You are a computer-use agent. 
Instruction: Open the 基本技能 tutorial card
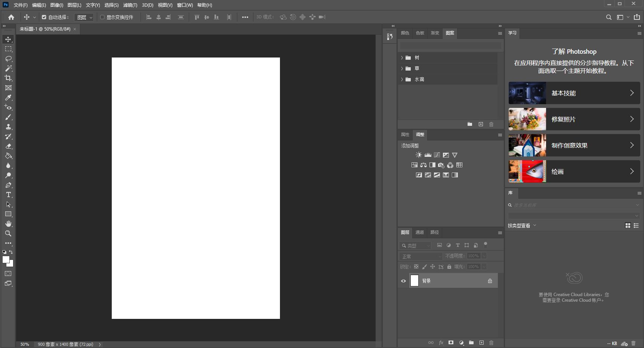(x=574, y=93)
